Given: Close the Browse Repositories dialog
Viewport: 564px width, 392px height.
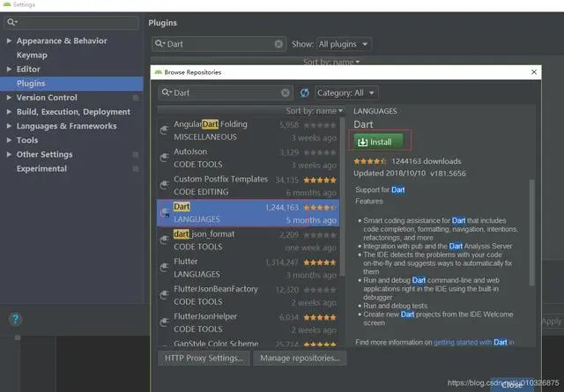Looking at the screenshot, I should 534,72.
